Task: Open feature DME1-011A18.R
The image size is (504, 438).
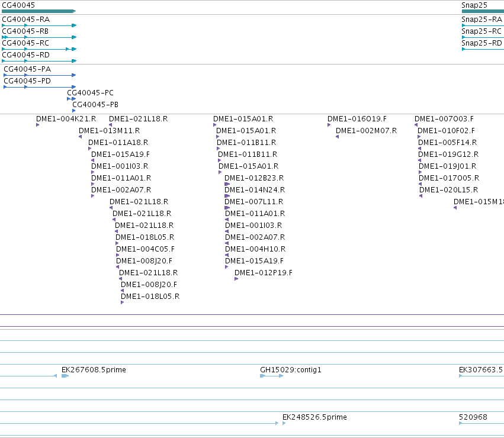Action: (x=118, y=143)
